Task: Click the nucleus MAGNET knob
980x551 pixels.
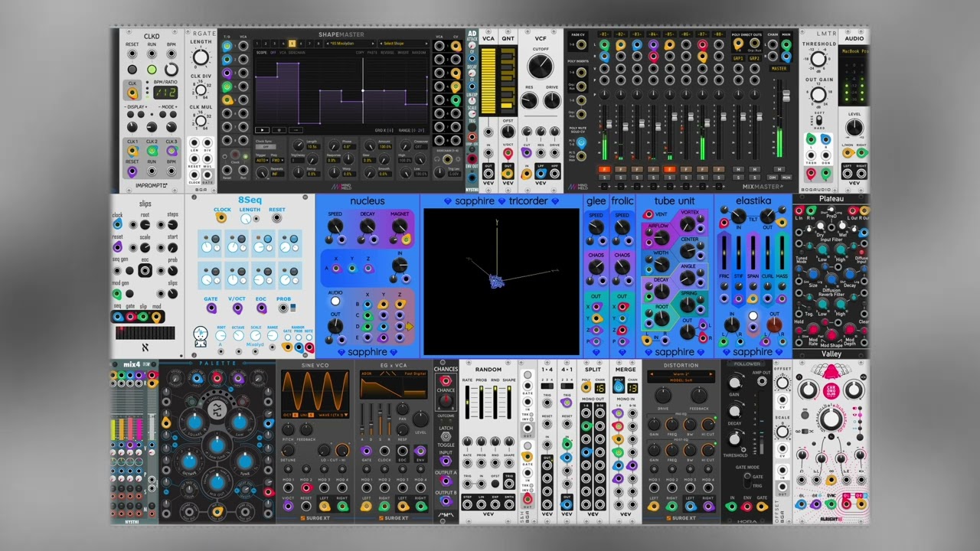Action: click(x=400, y=226)
